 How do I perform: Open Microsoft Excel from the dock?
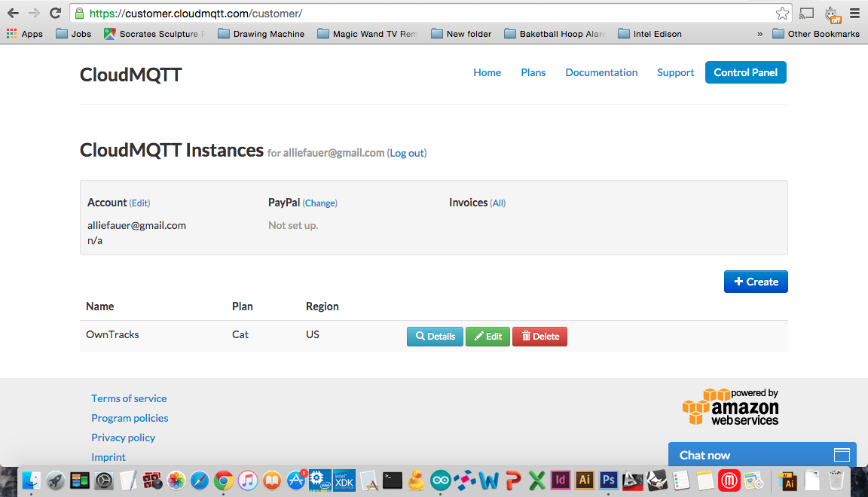[536, 480]
